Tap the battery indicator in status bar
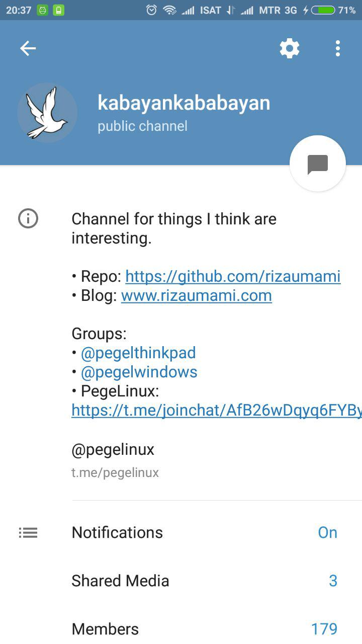Screen dimensions: 362x644 (323, 10)
